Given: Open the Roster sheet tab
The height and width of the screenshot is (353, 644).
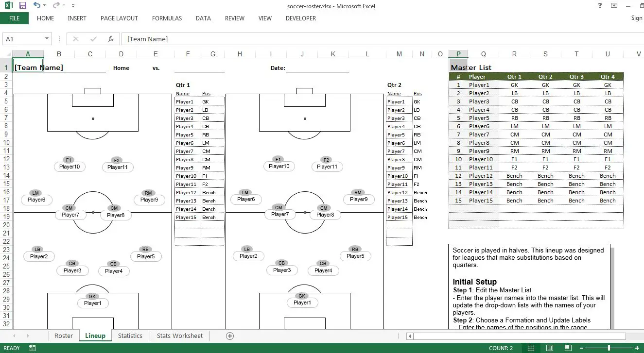Looking at the screenshot, I should click(64, 336).
